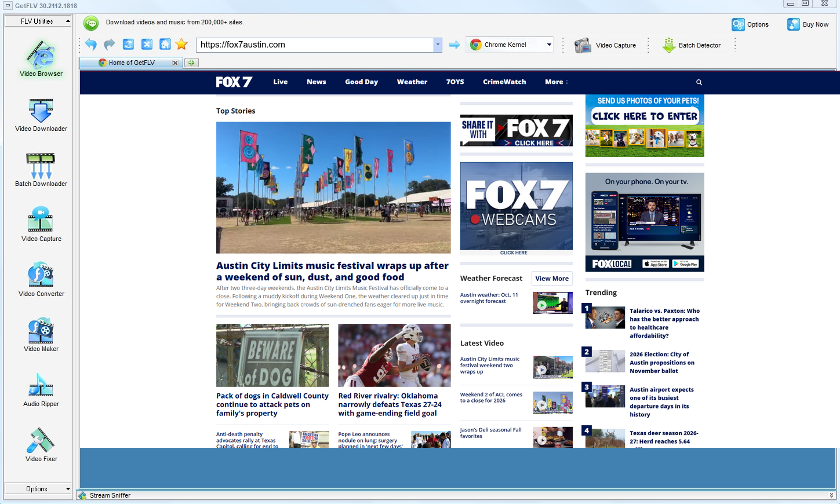The height and width of the screenshot is (504, 840).
Task: Launch the Batch Downloader tool
Action: (41, 170)
